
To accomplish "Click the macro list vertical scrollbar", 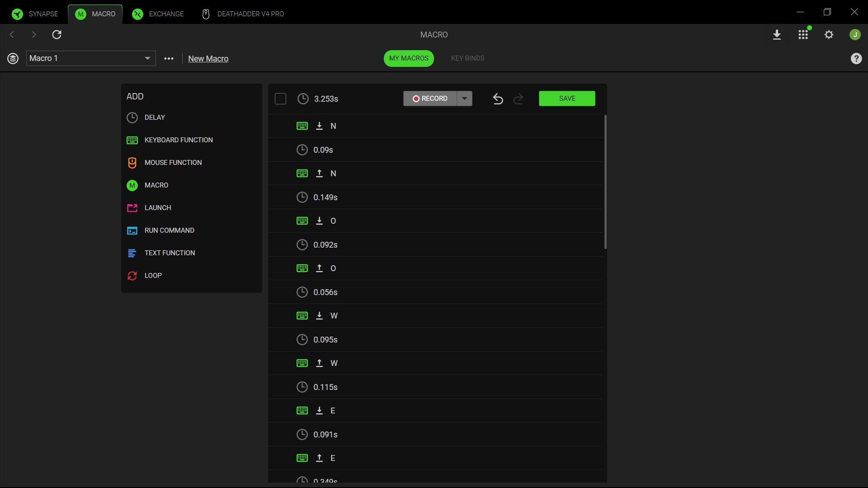I will [605, 182].
